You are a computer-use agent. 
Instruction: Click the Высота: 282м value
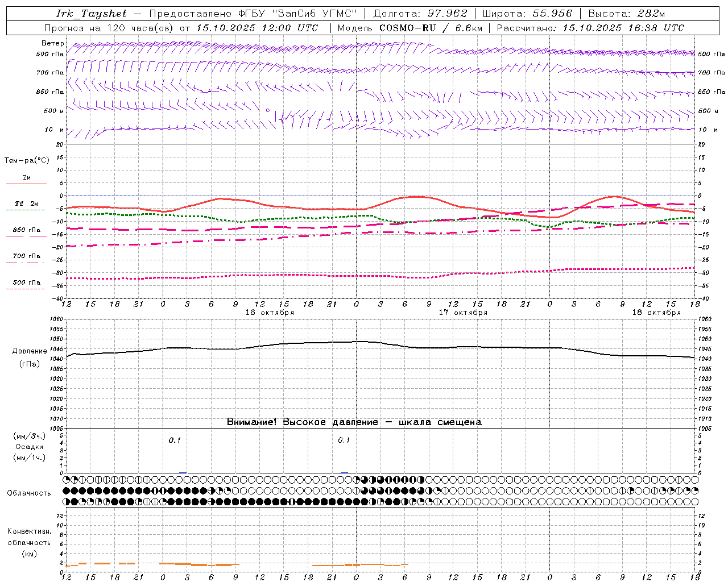click(627, 14)
